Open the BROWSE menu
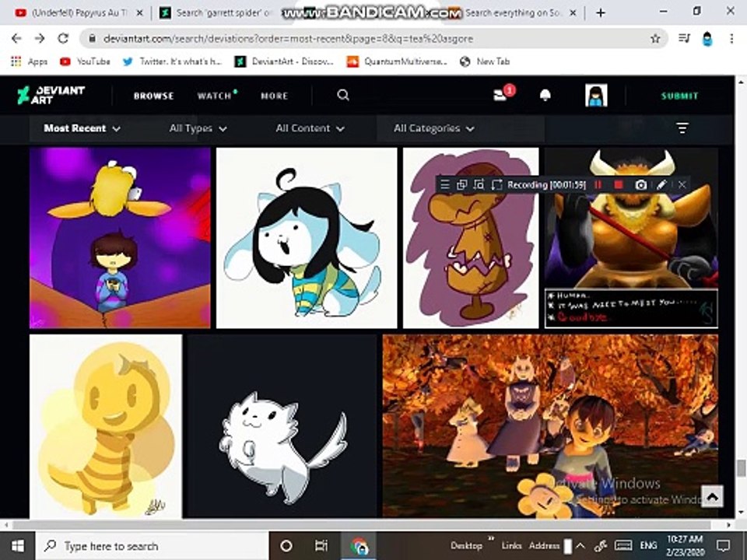 tap(153, 96)
